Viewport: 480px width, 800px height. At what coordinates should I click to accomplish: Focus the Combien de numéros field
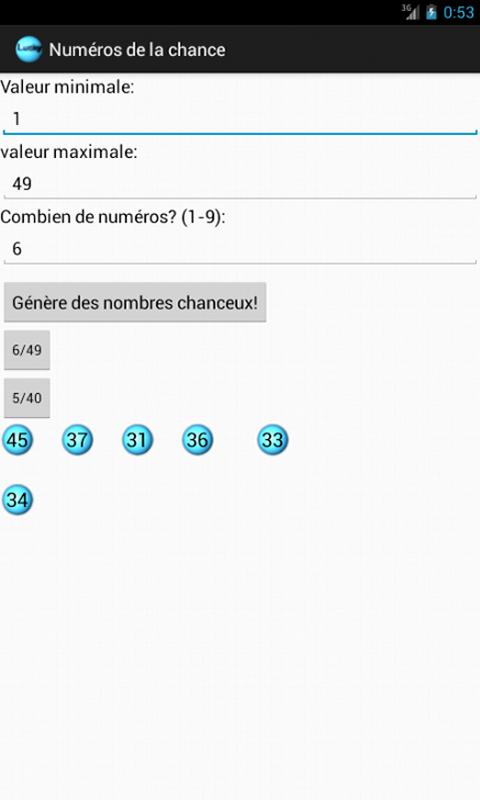tap(240, 249)
